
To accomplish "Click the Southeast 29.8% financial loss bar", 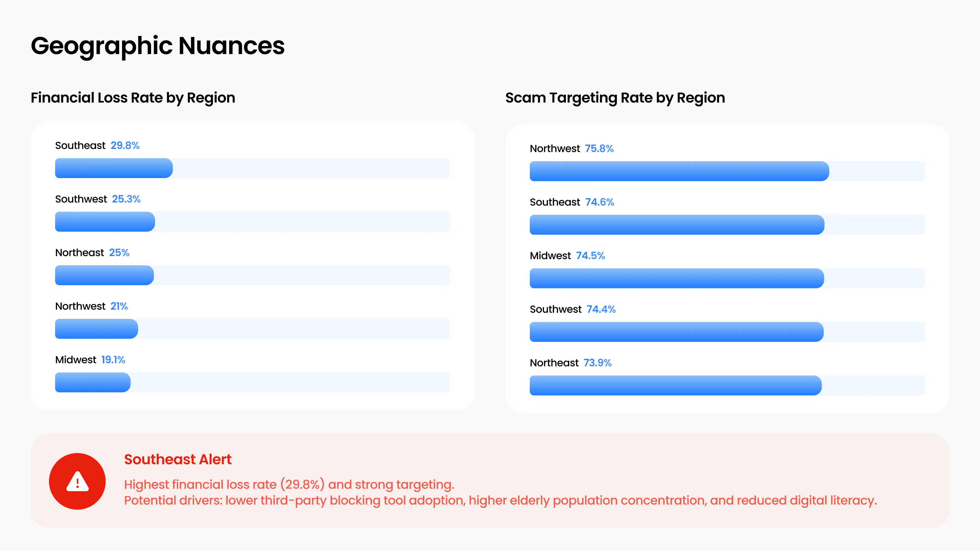I will click(x=114, y=168).
